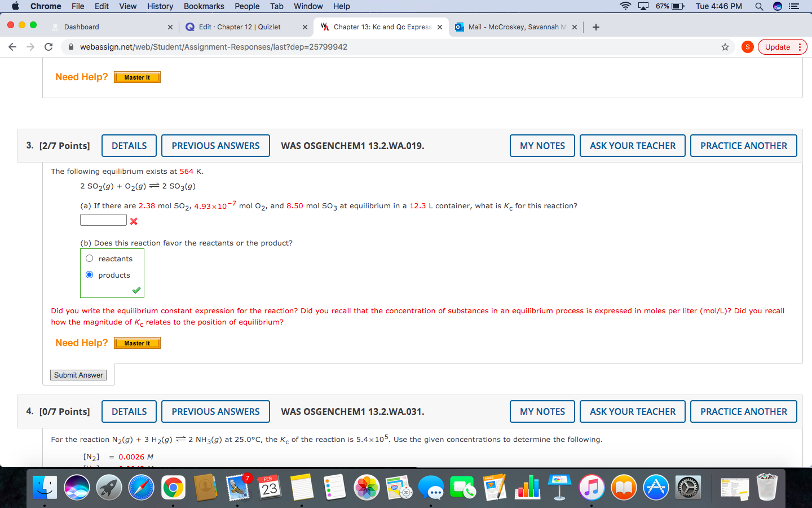Open Photos app in the dock
Screen dimensions: 812x508
tap(367, 487)
